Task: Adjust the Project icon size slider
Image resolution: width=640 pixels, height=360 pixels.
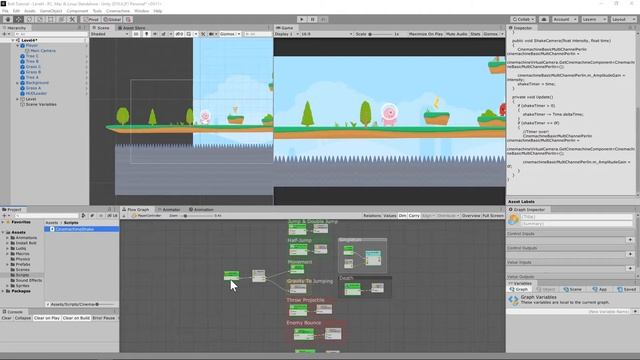Action: 105,304
